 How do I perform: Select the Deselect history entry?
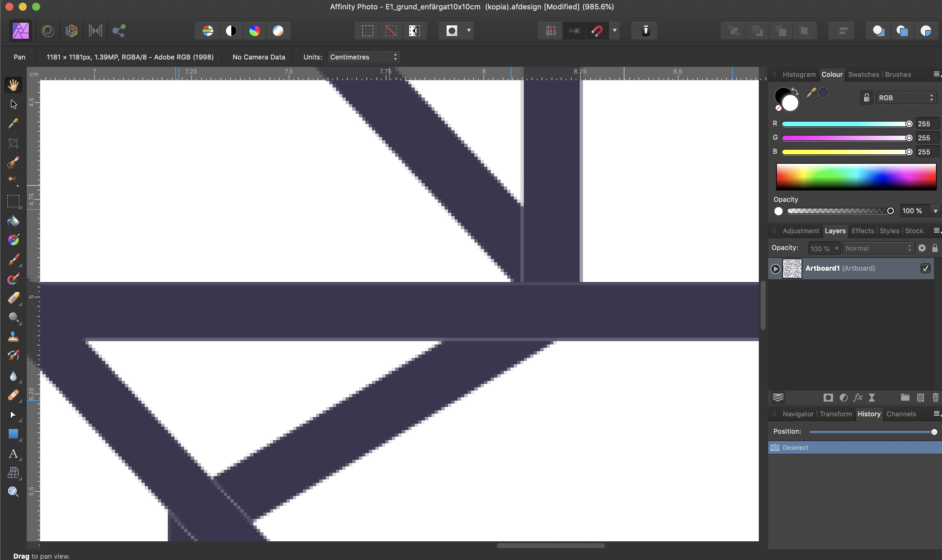tap(854, 447)
